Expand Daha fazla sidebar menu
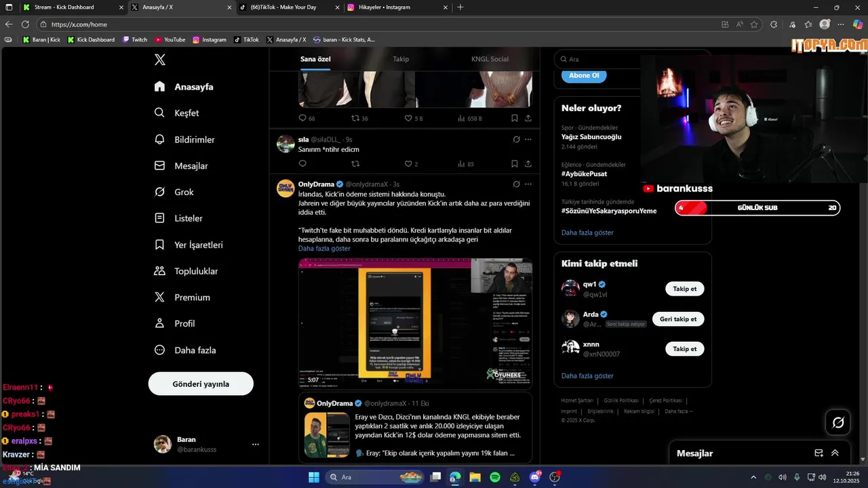Viewport: 868px width, 488px height. click(184, 350)
